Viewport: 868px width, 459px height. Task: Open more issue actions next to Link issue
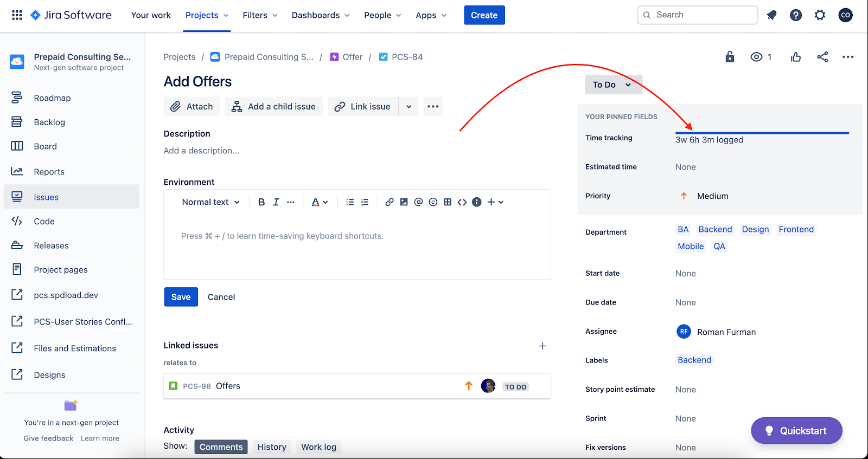[x=433, y=107]
